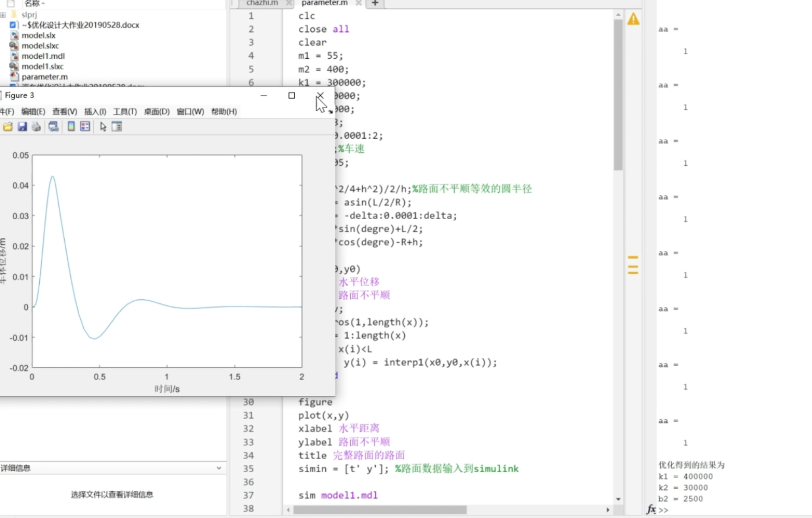
Task: Open a figure file in Figure 3
Action: pyautogui.click(x=7, y=126)
